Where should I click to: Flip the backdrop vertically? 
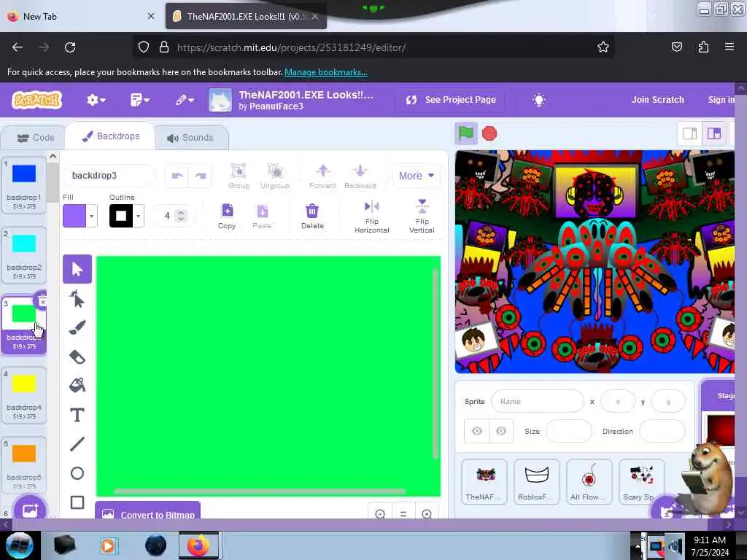pos(422,217)
